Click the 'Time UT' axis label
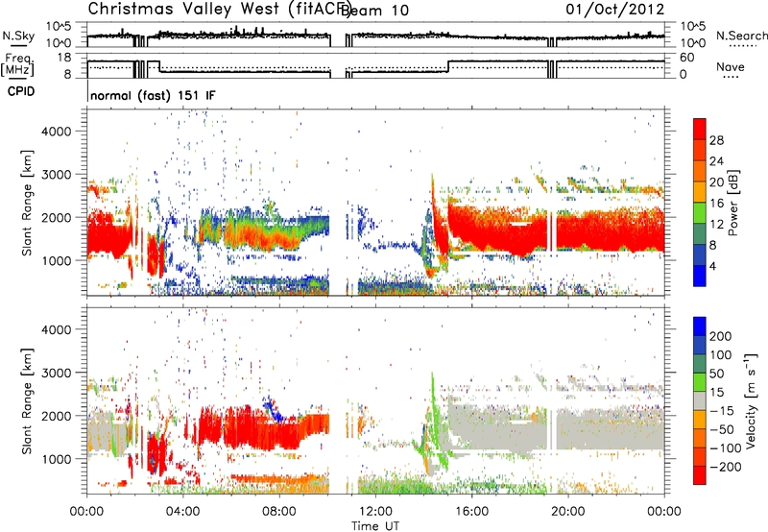This screenshot has width=768, height=532. (x=375, y=526)
